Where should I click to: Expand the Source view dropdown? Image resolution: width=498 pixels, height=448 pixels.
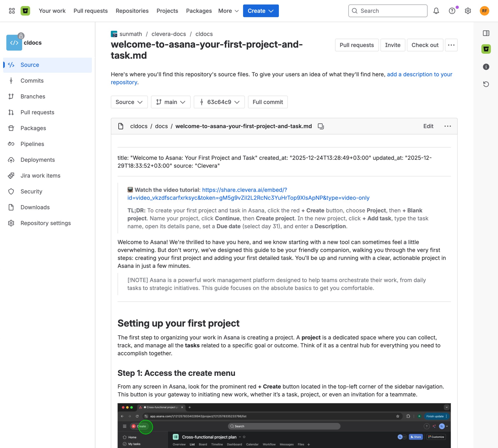click(x=129, y=102)
